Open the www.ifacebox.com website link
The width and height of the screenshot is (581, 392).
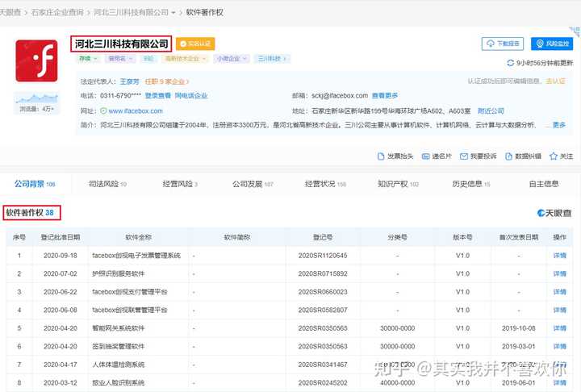pyautogui.click(x=136, y=111)
